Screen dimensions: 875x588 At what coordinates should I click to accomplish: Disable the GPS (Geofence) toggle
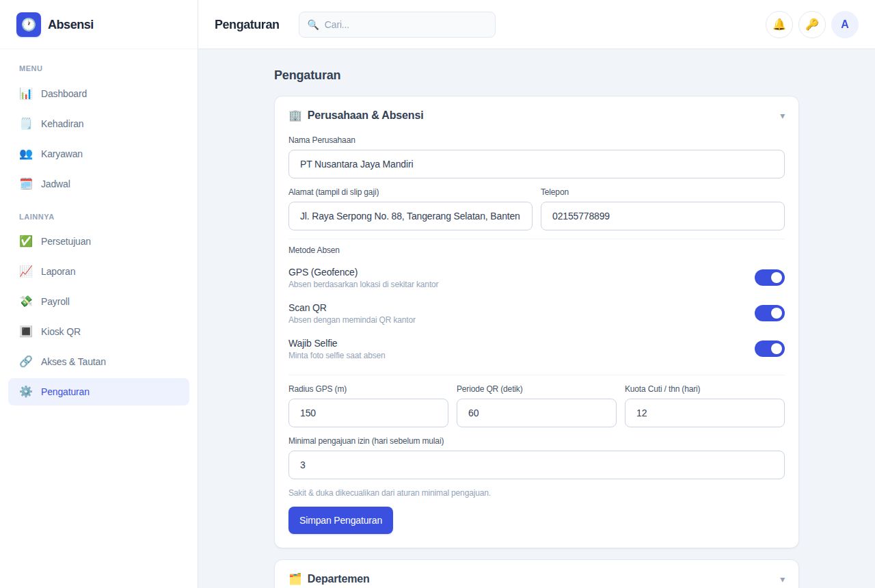[x=770, y=278]
